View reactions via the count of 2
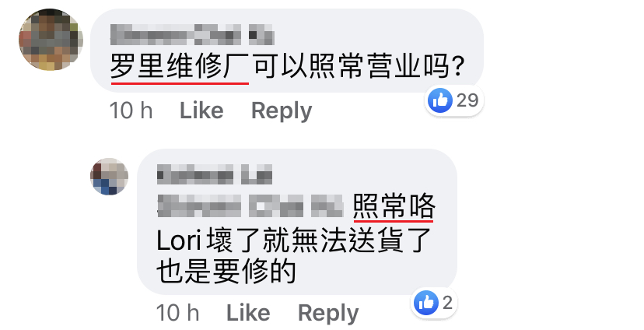 [x=447, y=304]
